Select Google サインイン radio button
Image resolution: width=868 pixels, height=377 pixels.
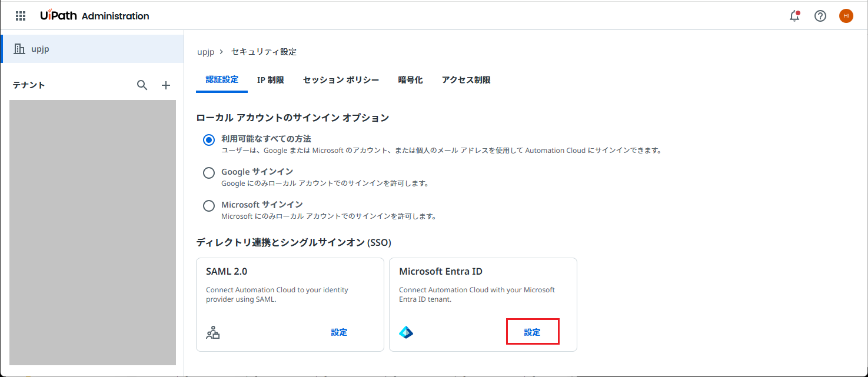click(x=208, y=173)
